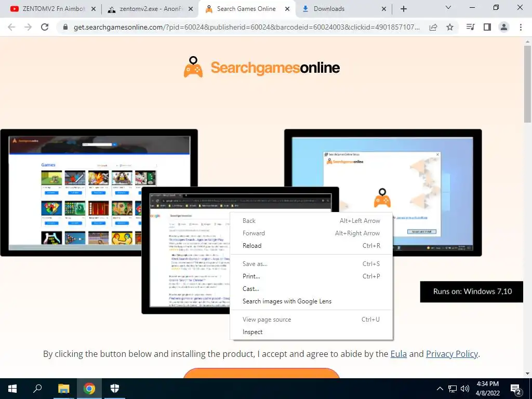The width and height of the screenshot is (532, 399).
Task: Select Search images with Google Lens
Action: pyautogui.click(x=311, y=301)
